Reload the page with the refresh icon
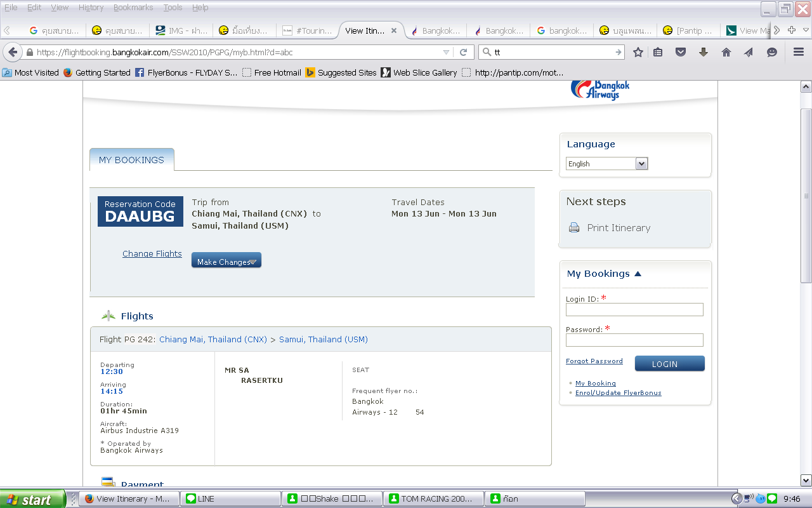The image size is (812, 508). click(x=464, y=52)
